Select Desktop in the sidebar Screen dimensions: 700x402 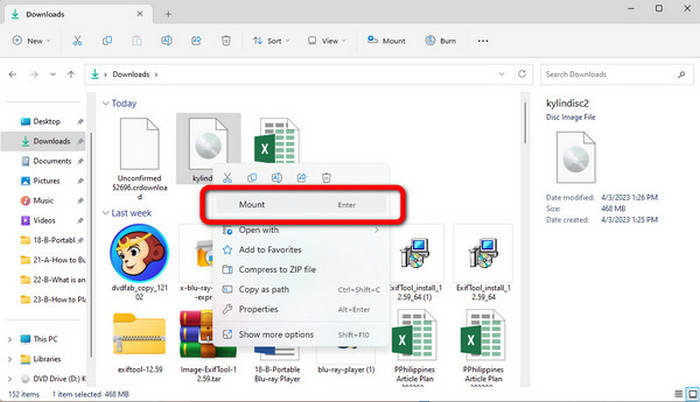click(x=46, y=121)
